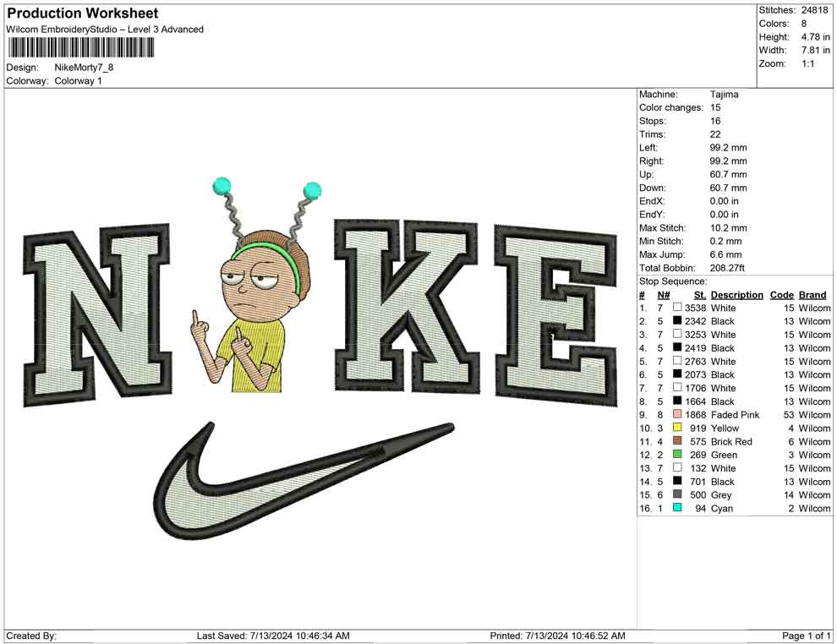Select the Faded Pink color swatch
The height and width of the screenshot is (644, 837).
tap(676, 415)
